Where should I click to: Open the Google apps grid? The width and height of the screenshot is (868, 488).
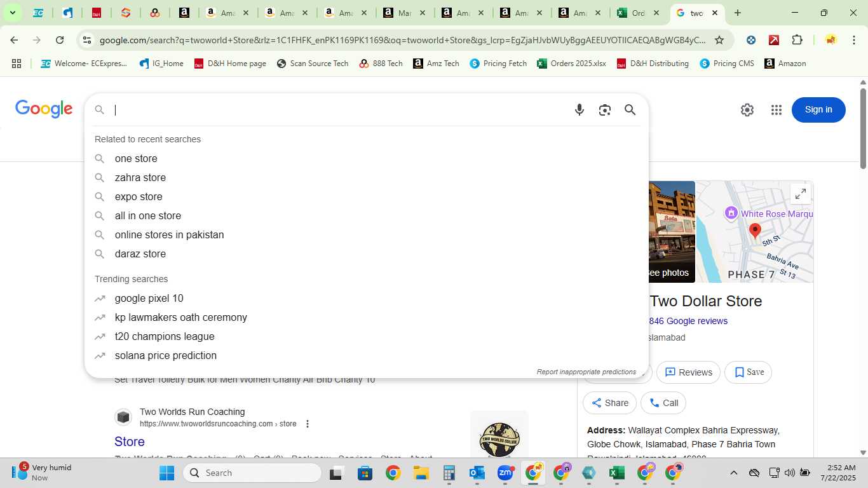pyautogui.click(x=776, y=110)
